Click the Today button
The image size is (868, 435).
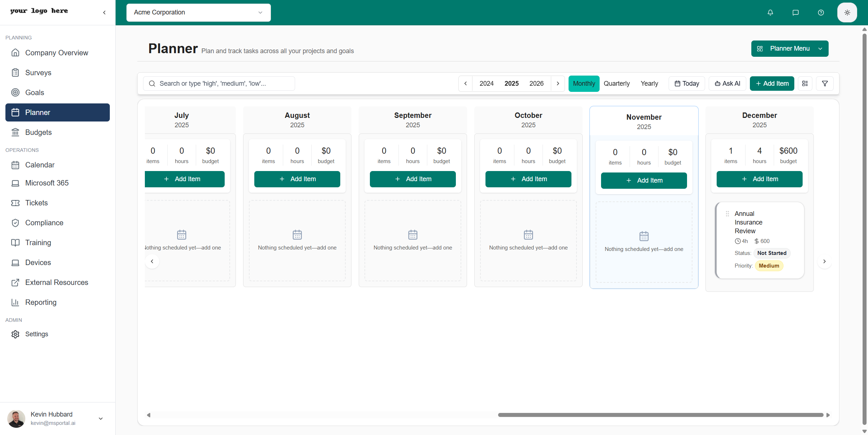pos(687,84)
